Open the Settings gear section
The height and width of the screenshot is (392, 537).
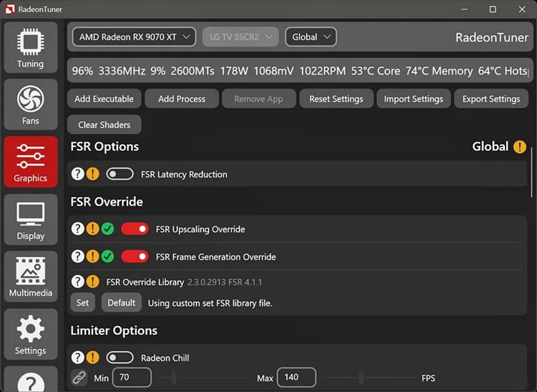click(x=30, y=334)
